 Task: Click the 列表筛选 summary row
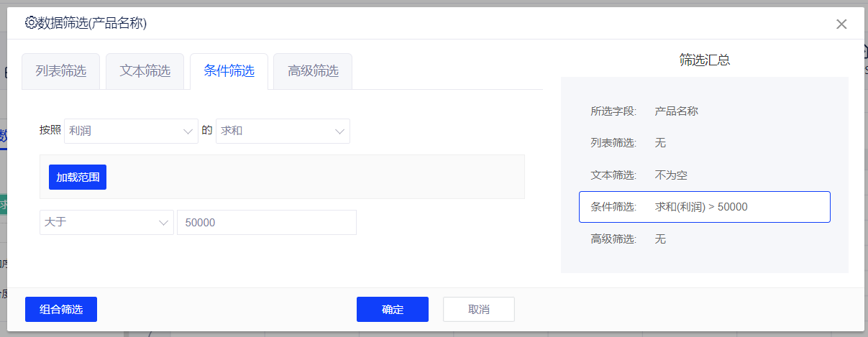coord(704,143)
